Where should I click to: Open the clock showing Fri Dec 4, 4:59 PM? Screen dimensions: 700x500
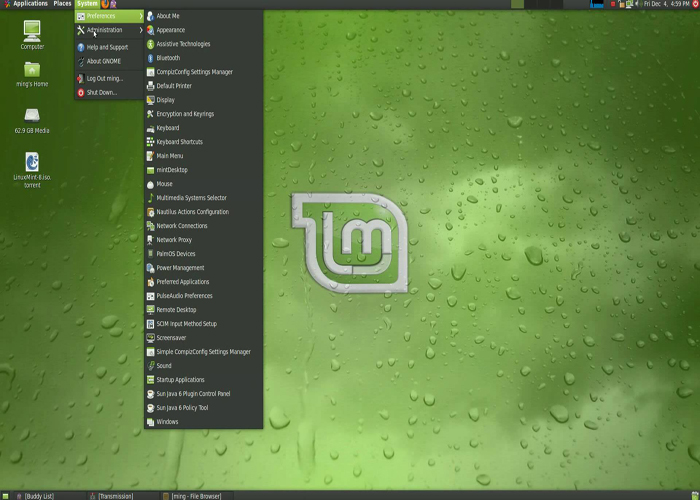pyautogui.click(x=667, y=4)
